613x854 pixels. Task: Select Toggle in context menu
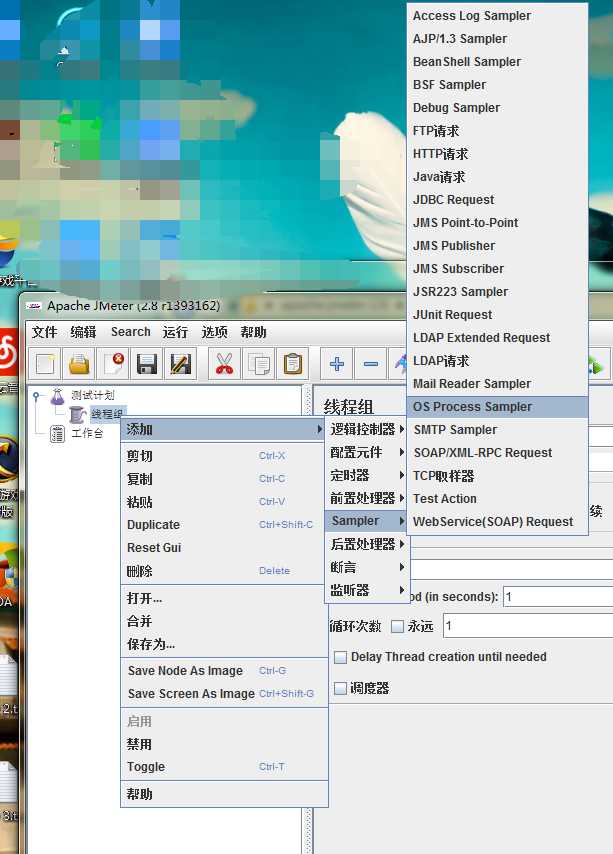(x=223, y=767)
